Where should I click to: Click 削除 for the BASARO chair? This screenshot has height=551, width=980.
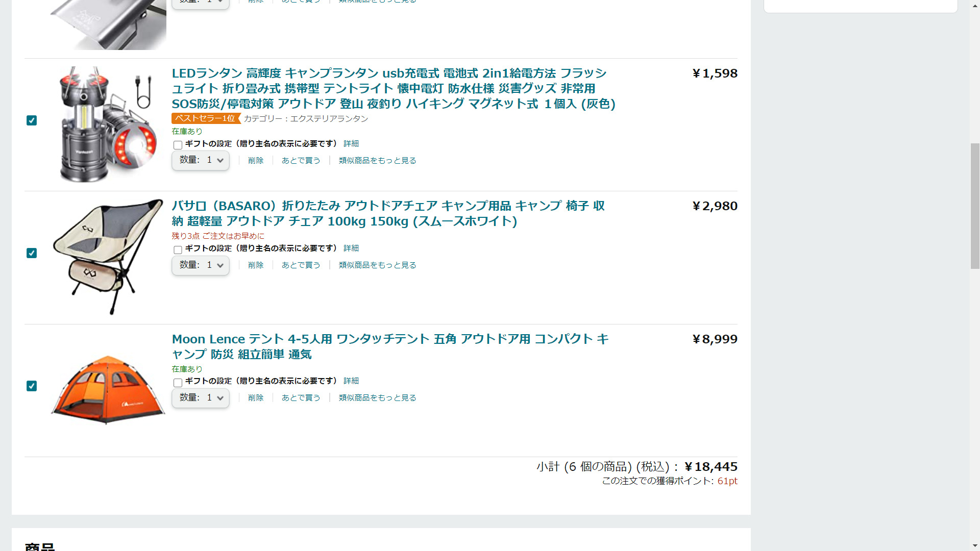(x=256, y=265)
